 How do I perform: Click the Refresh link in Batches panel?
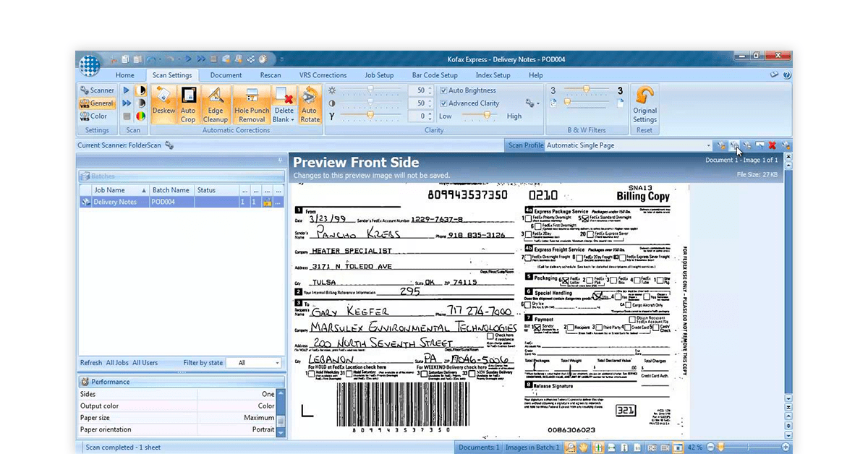pyautogui.click(x=91, y=363)
